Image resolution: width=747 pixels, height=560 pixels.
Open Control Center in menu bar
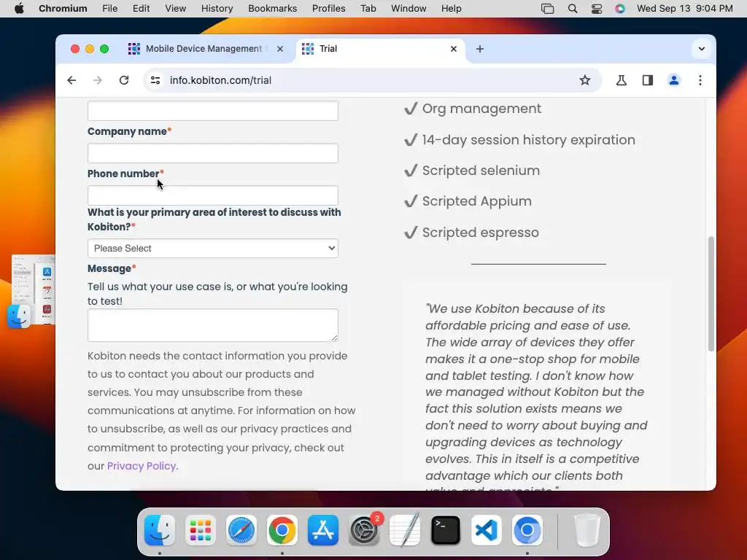click(x=597, y=9)
